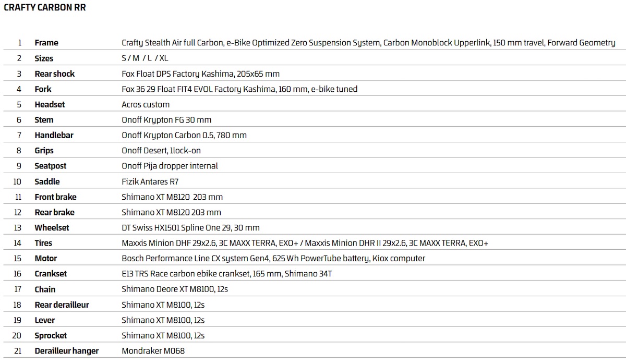Click the Acros custom headset value

146,104
